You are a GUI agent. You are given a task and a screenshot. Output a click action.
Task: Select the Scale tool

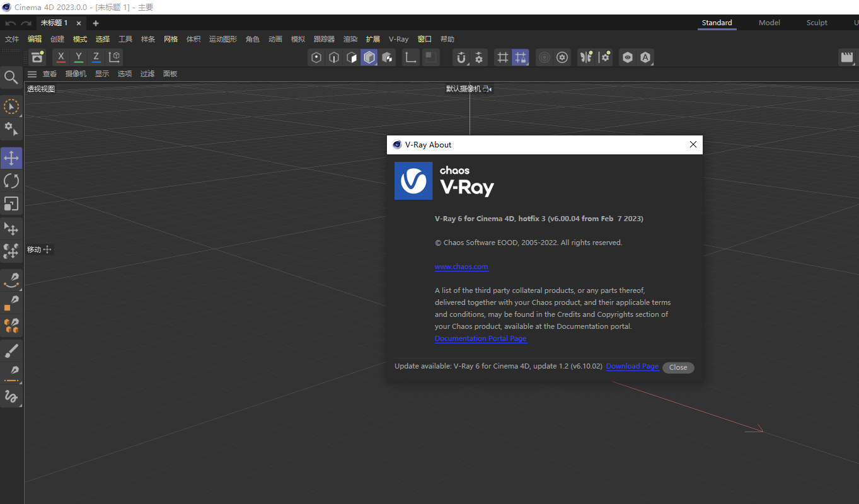11,203
